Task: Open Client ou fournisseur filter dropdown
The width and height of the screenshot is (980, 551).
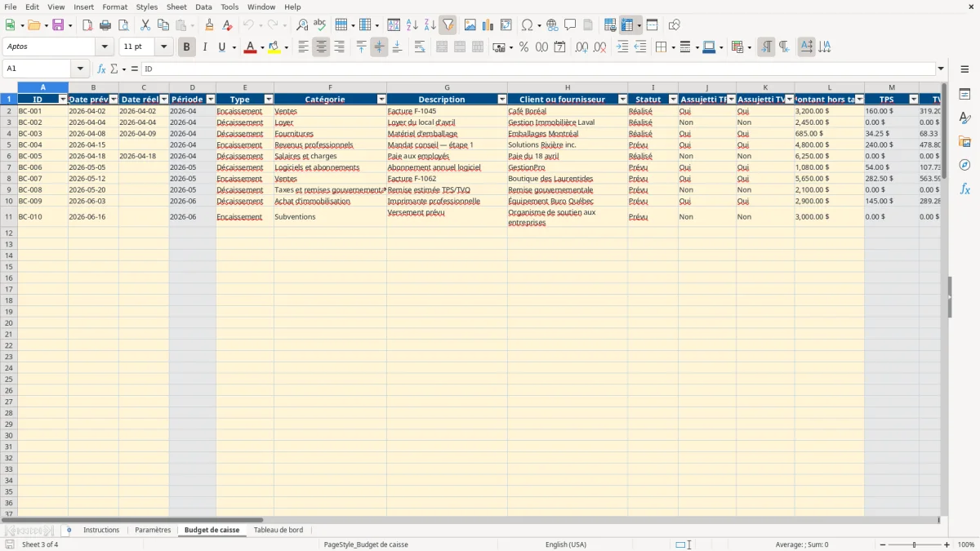Action: pos(622,100)
